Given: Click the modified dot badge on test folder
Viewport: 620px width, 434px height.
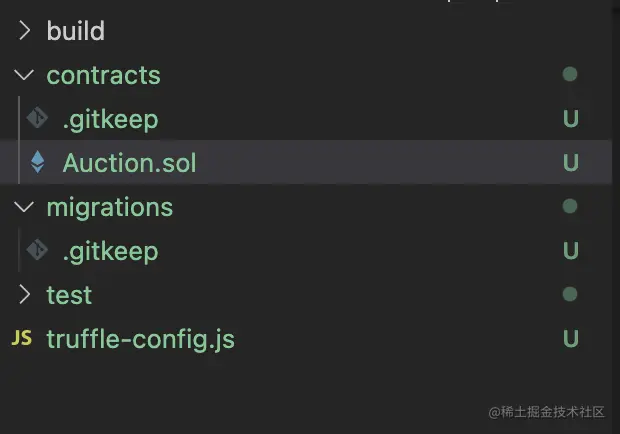Looking at the screenshot, I should 570,294.
